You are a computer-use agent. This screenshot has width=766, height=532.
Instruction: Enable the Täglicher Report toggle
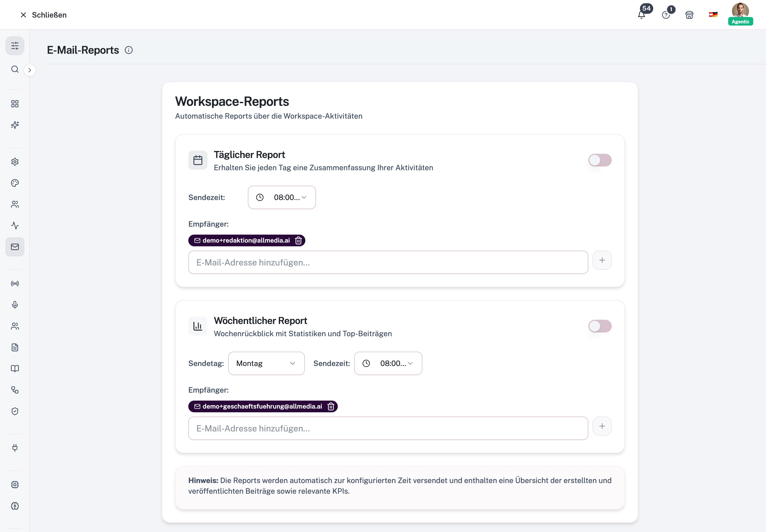[x=600, y=160]
